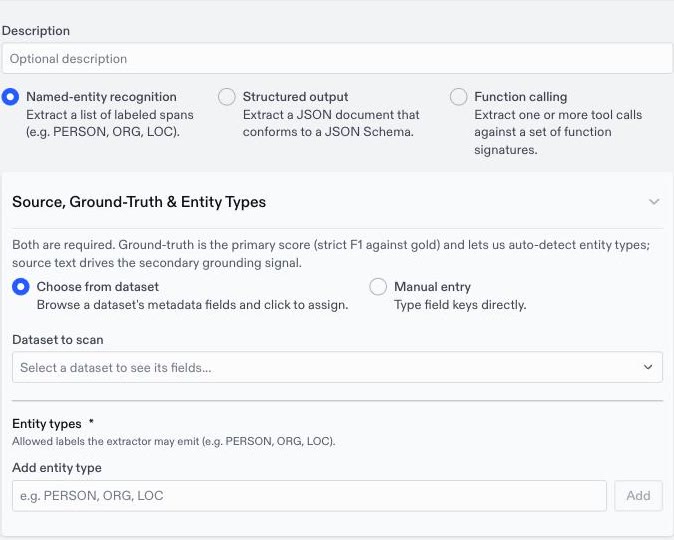
Task: Click the Source, Ground-Truth & Entity Types heading
Action: [x=139, y=202]
